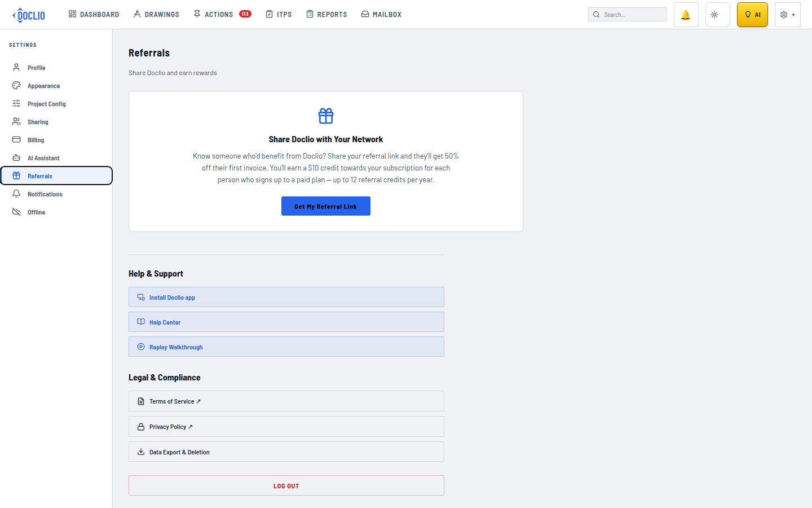Click the Sharing people icon
Viewport: 812px width, 508px height.
[x=16, y=121]
